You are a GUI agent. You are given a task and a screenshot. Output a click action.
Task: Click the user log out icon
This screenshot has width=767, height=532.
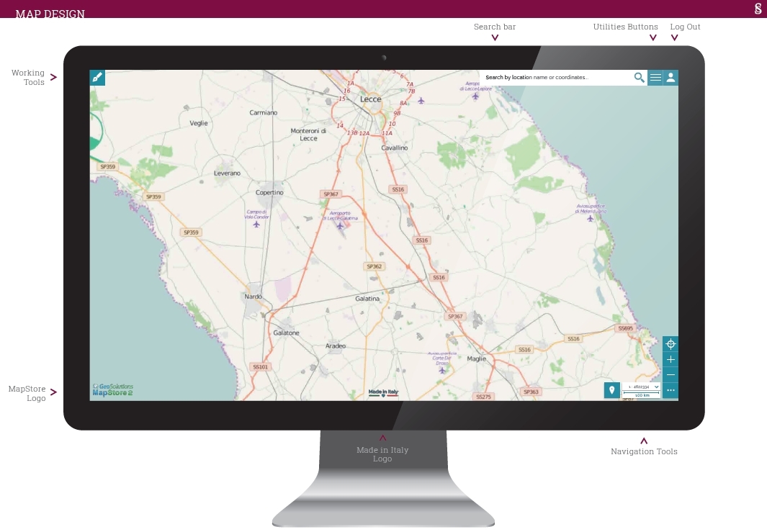(670, 77)
